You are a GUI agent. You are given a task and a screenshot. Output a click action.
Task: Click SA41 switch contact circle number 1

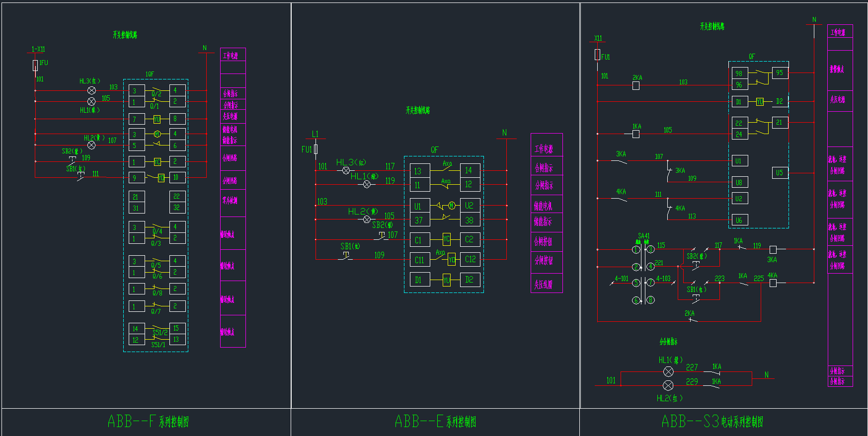[x=636, y=249]
